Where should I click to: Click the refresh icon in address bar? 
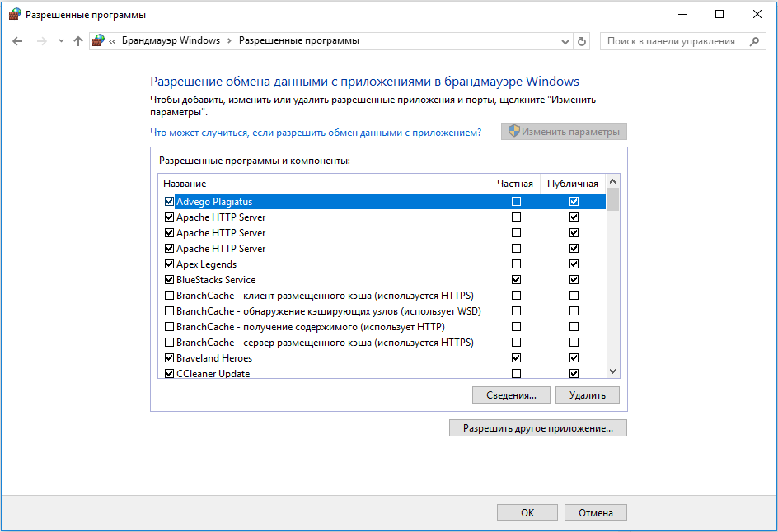(582, 42)
